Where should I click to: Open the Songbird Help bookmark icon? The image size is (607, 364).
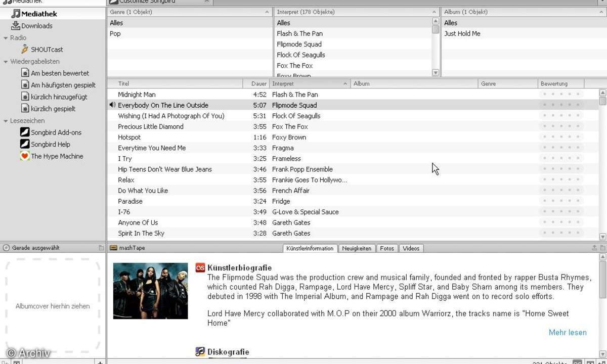click(x=25, y=144)
